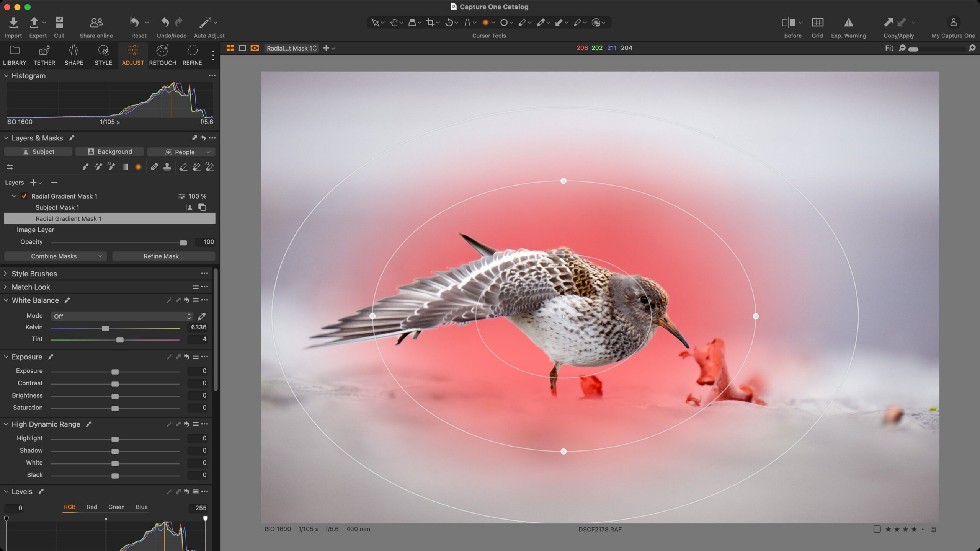Viewport: 980px width, 551px height.
Task: Toggle multi-view layout in the viewer
Action: click(230, 48)
